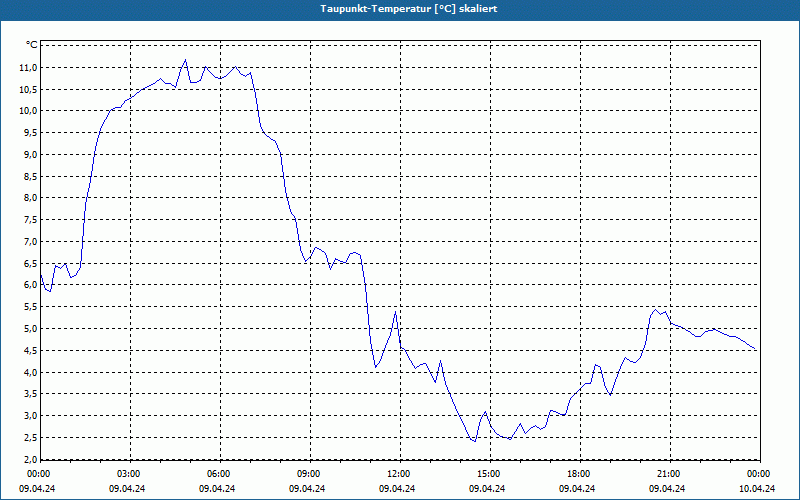Select the '2,0' y-axis value
The image size is (800, 500).
click(31, 459)
